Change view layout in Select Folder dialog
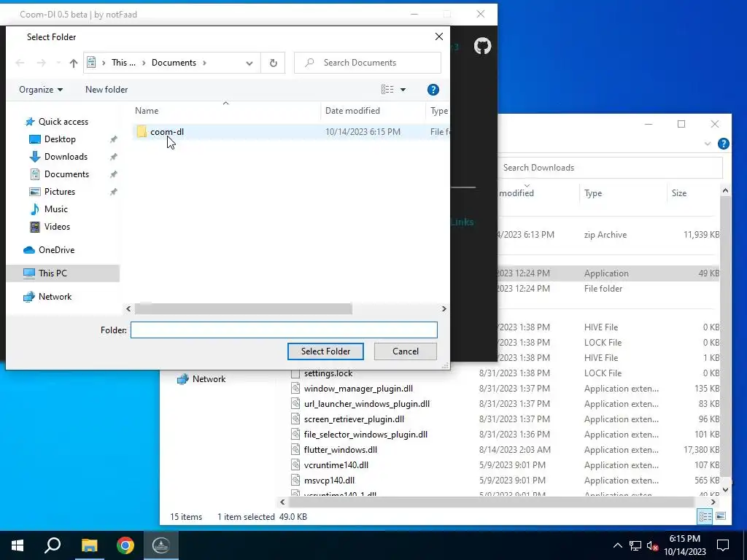Viewport: 747px width, 560px height. (x=387, y=90)
